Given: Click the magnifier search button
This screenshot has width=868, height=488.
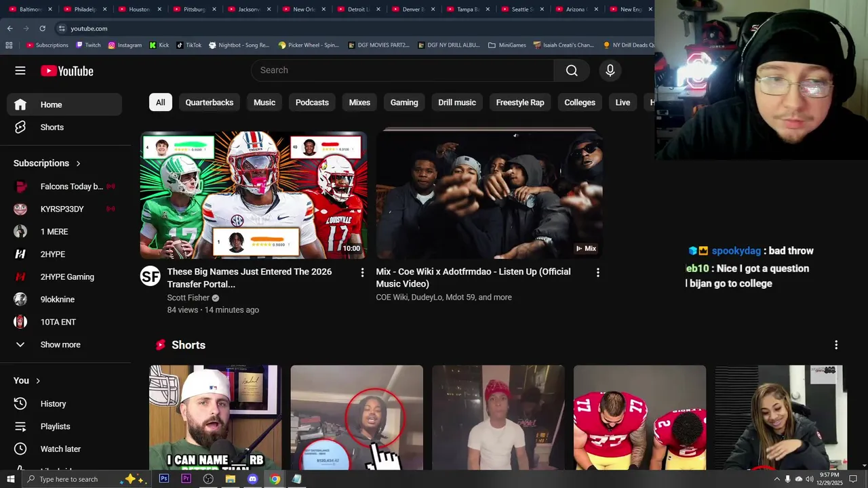Looking at the screenshot, I should coord(572,70).
